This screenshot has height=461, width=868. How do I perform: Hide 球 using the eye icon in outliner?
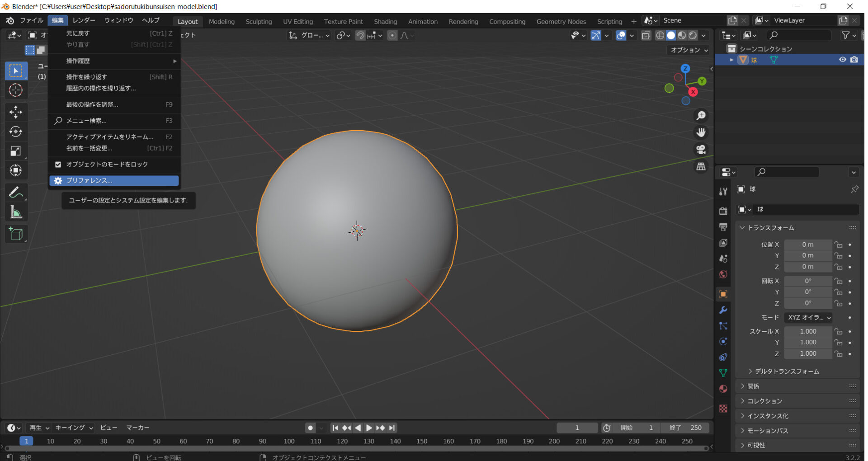pos(843,59)
